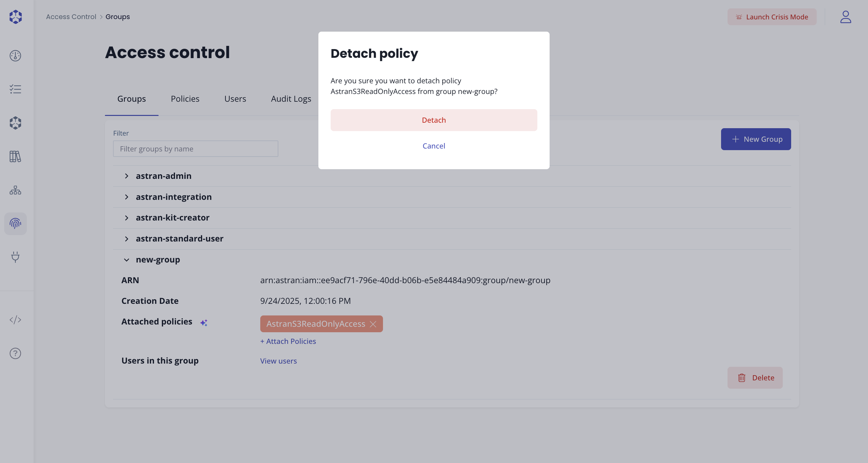Select the fingerprint access control icon

(15, 223)
